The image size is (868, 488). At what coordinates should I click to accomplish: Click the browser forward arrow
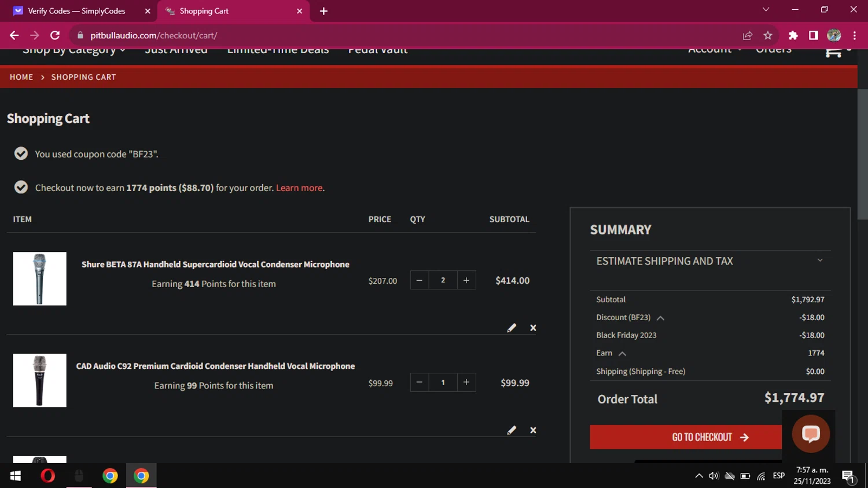pos(35,35)
